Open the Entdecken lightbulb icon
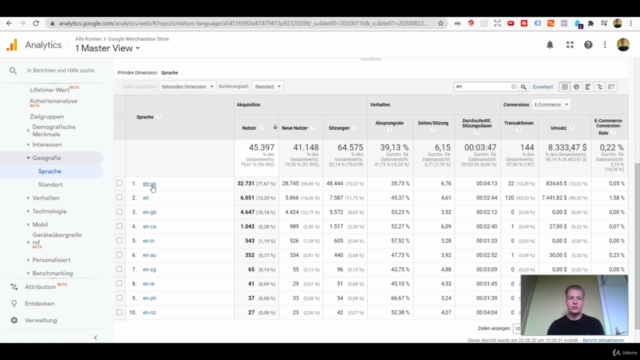640x360 pixels. [x=14, y=304]
